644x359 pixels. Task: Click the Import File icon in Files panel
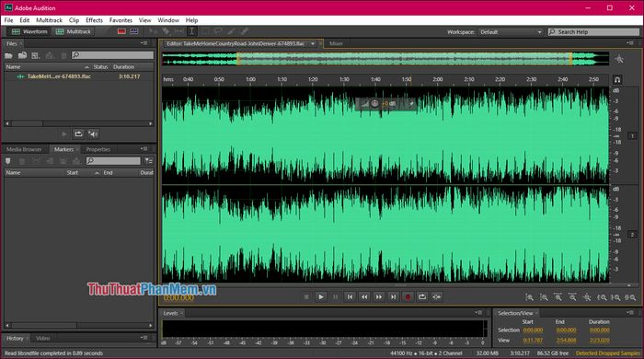[23, 55]
